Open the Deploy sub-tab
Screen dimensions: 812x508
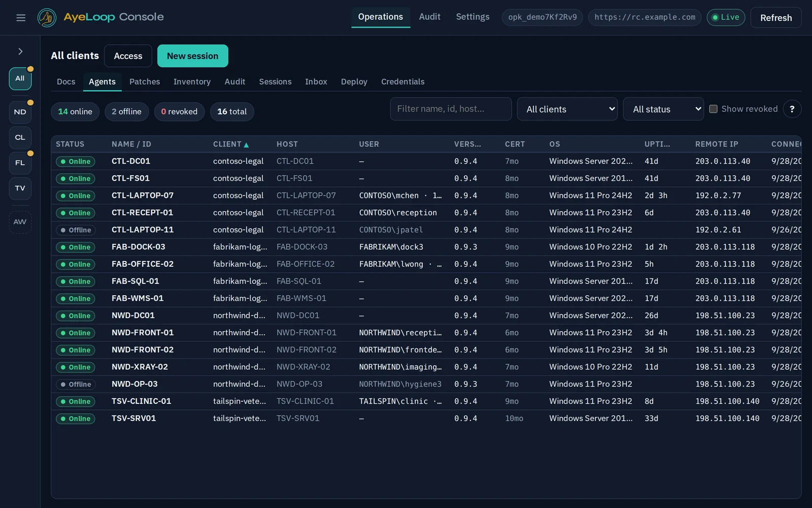[x=354, y=81]
